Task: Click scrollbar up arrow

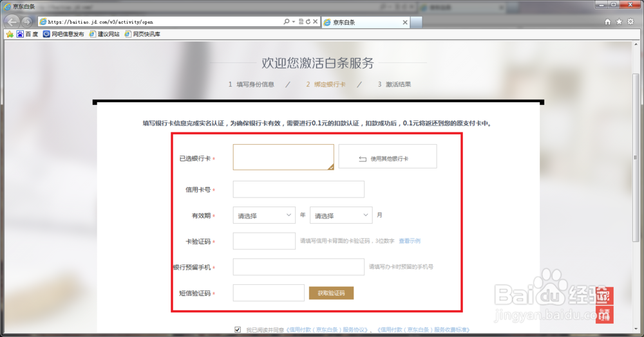Action: [636, 44]
